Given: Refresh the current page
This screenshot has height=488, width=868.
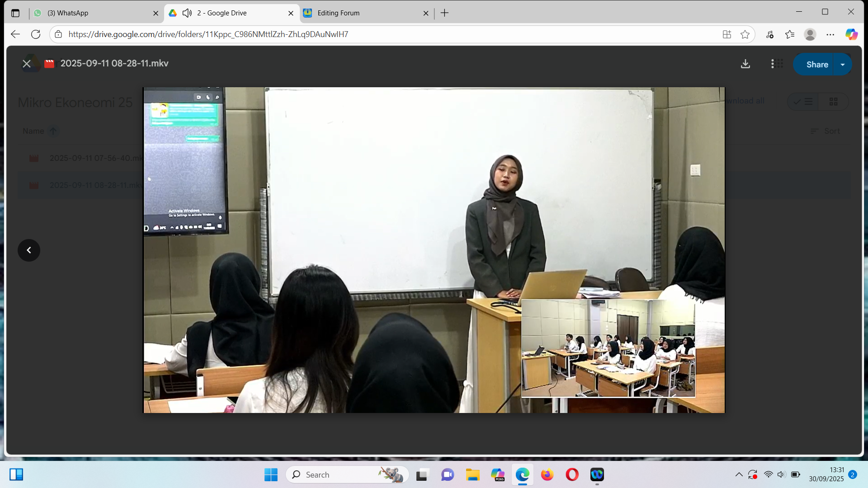Looking at the screenshot, I should [x=36, y=34].
